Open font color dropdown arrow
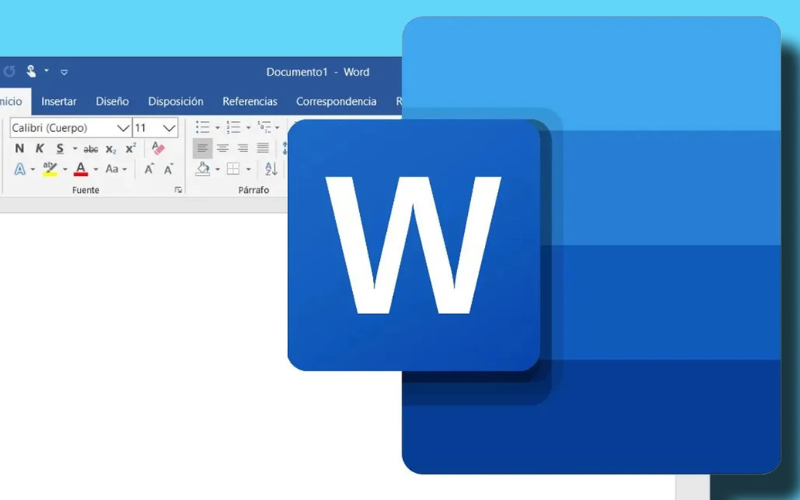 tap(95, 169)
